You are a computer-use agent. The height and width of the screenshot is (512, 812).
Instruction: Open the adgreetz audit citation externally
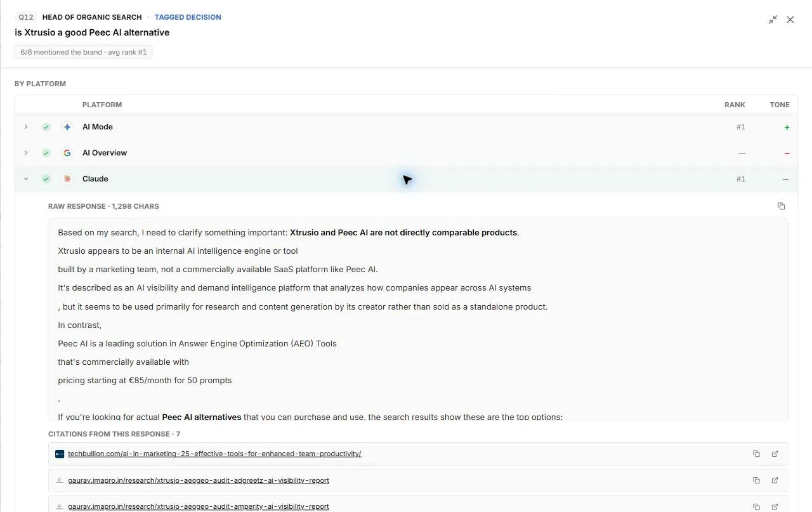click(x=775, y=480)
